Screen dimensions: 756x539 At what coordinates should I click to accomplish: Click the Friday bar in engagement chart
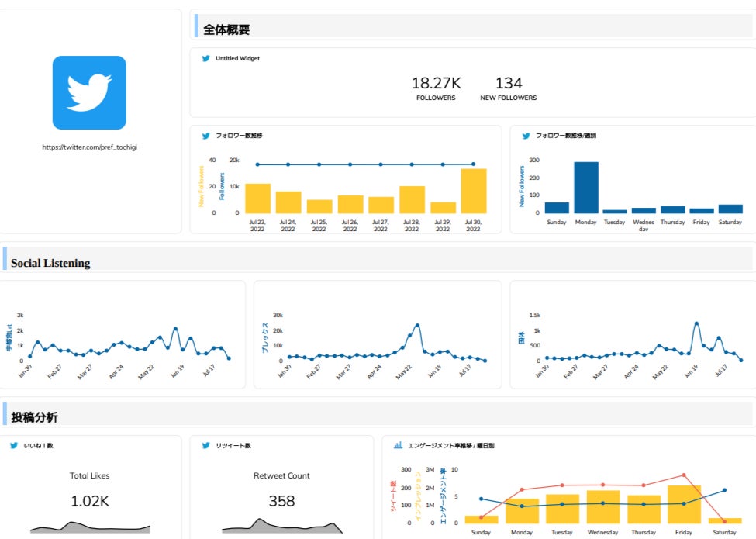click(x=684, y=504)
